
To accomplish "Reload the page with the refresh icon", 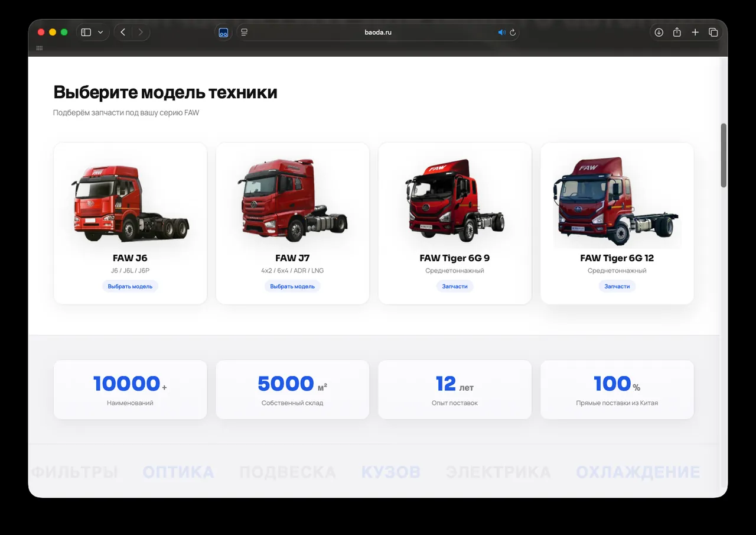I will pos(513,33).
